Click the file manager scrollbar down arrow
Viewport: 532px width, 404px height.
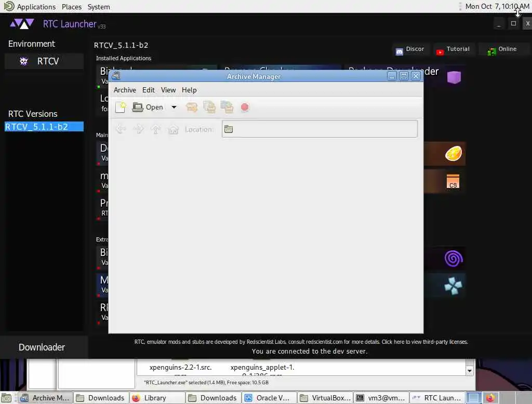tap(469, 371)
